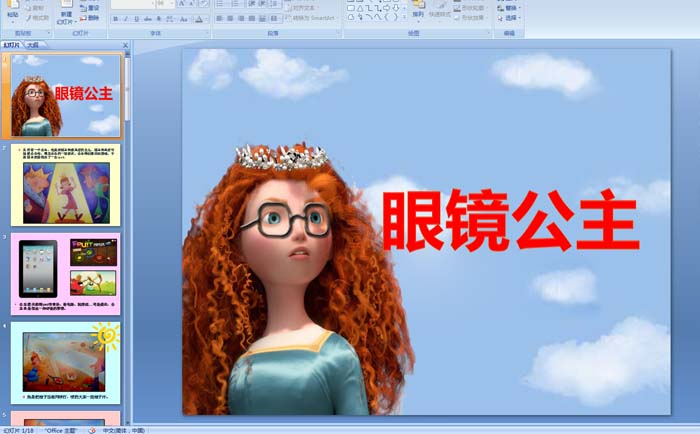This screenshot has height=434, width=700.
Task: Select the triangle shape in the gallery
Action: tap(360, 8)
